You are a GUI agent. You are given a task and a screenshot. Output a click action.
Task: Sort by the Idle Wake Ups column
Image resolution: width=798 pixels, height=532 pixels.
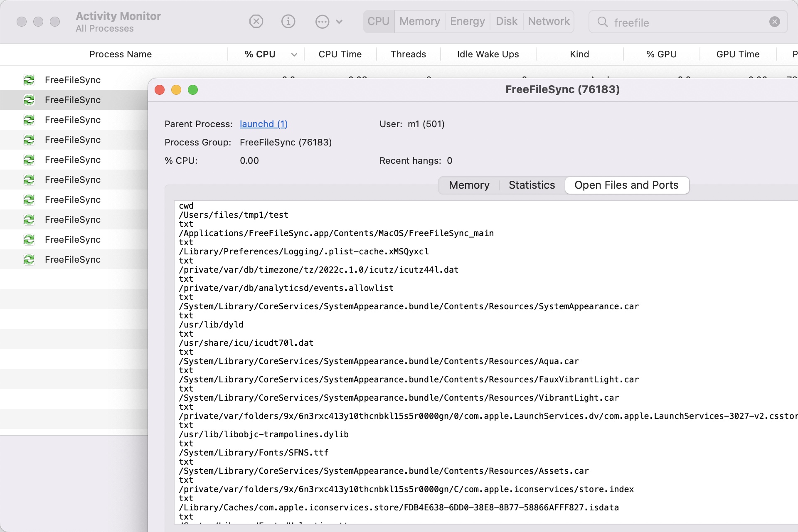[x=488, y=54]
